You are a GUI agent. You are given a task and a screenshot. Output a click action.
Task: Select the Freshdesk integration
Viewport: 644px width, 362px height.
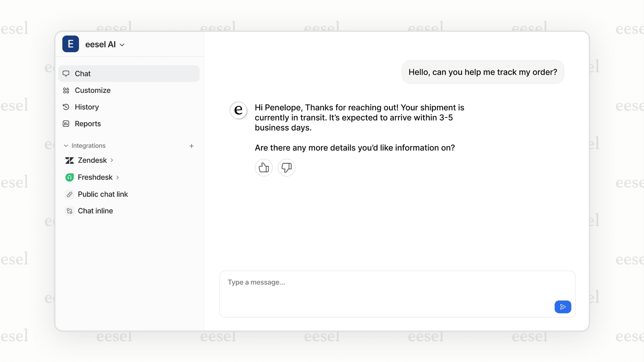pos(95,177)
